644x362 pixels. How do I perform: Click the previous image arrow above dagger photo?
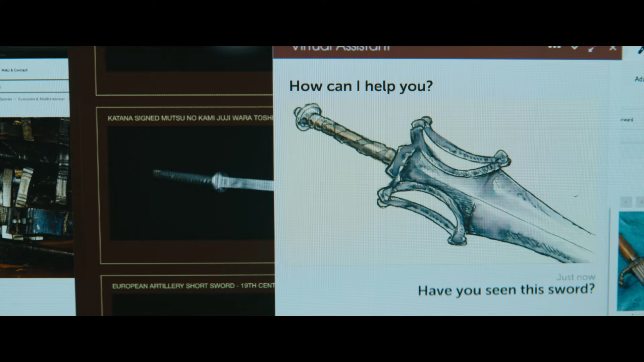click(x=626, y=202)
